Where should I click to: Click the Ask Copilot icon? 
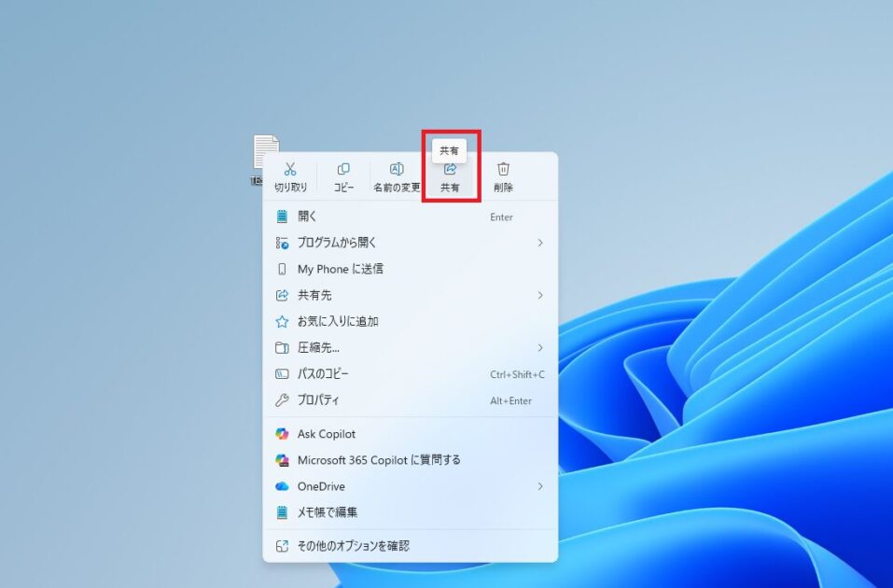[x=281, y=434]
